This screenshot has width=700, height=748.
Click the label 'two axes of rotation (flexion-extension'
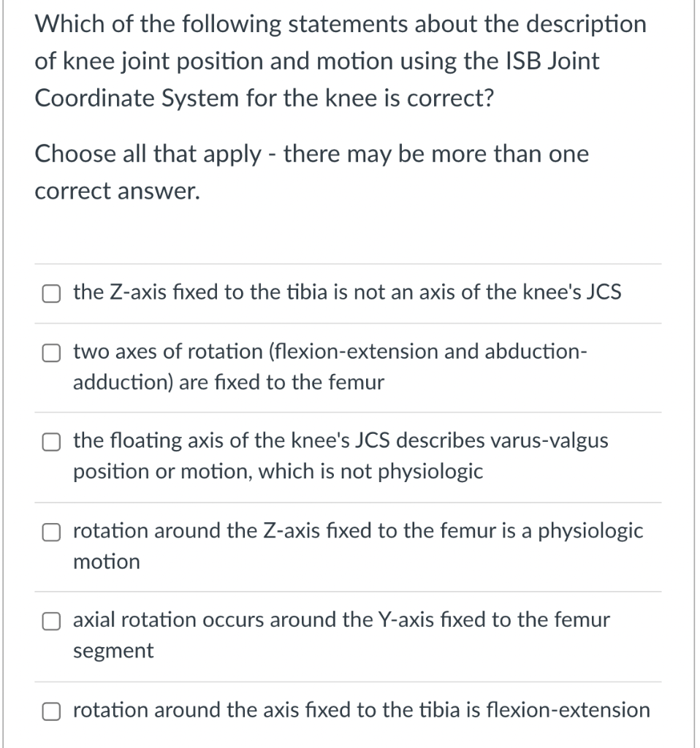[256, 351]
